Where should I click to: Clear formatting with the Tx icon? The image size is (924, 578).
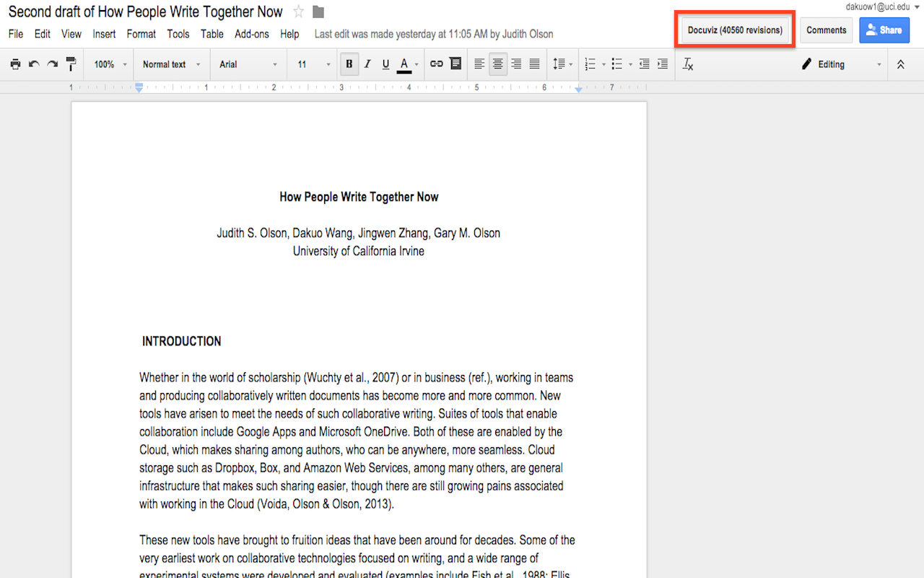click(x=688, y=64)
